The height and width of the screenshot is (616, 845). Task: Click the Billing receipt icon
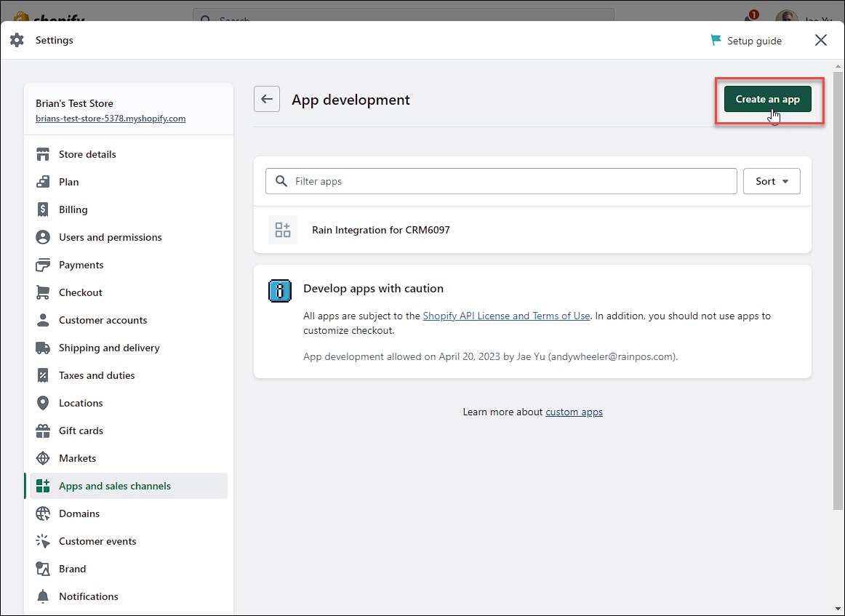click(x=43, y=209)
